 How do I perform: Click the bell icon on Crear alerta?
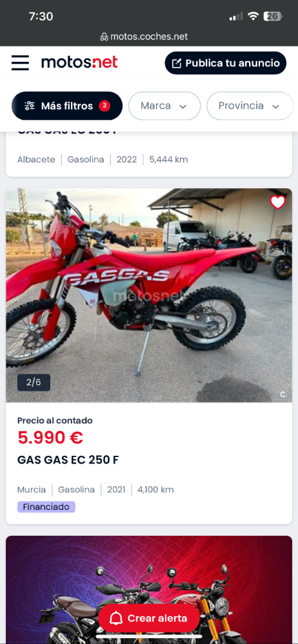click(117, 618)
